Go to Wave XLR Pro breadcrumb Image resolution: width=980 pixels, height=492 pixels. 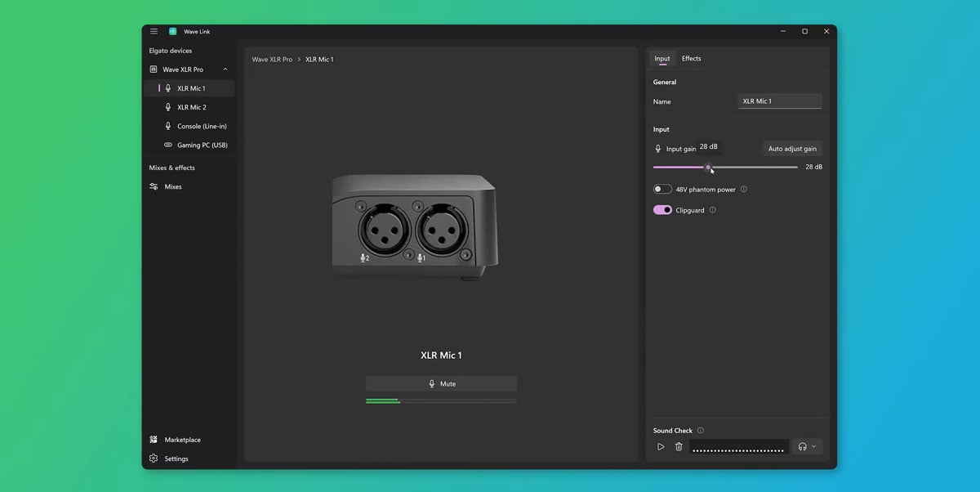(272, 60)
